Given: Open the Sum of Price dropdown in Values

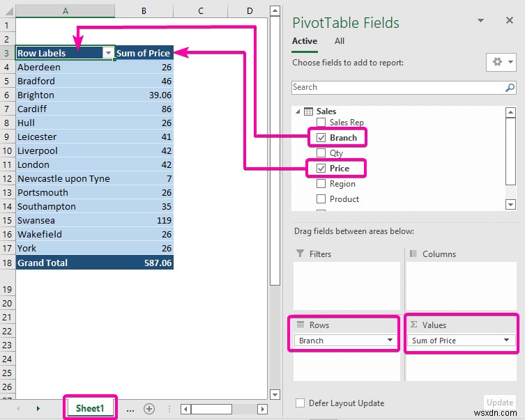Looking at the screenshot, I should pos(506,340).
